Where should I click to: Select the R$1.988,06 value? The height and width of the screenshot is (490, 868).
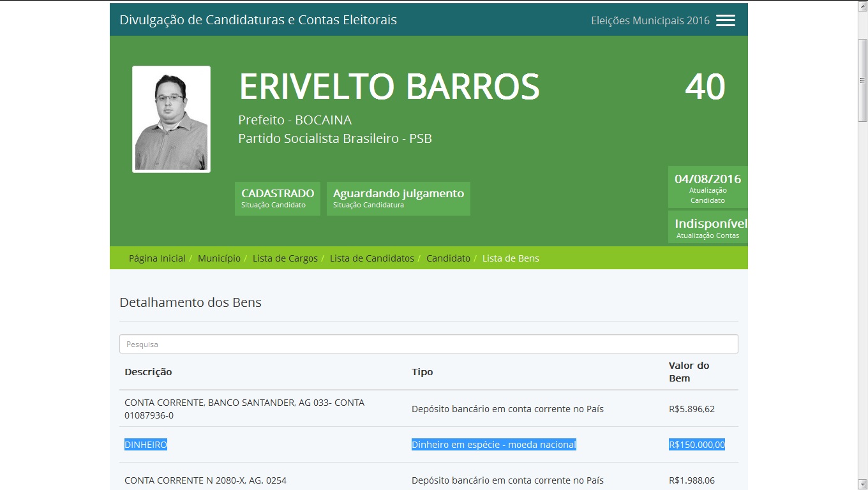coord(692,480)
